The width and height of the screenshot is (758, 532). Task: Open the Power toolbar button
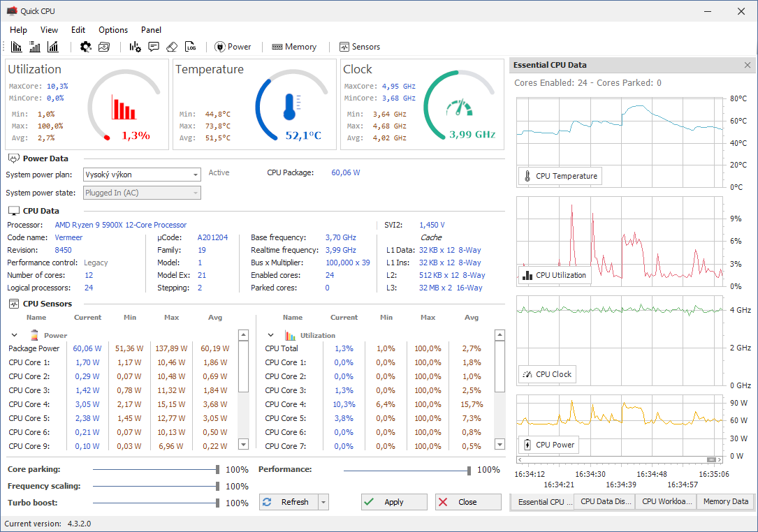click(233, 47)
